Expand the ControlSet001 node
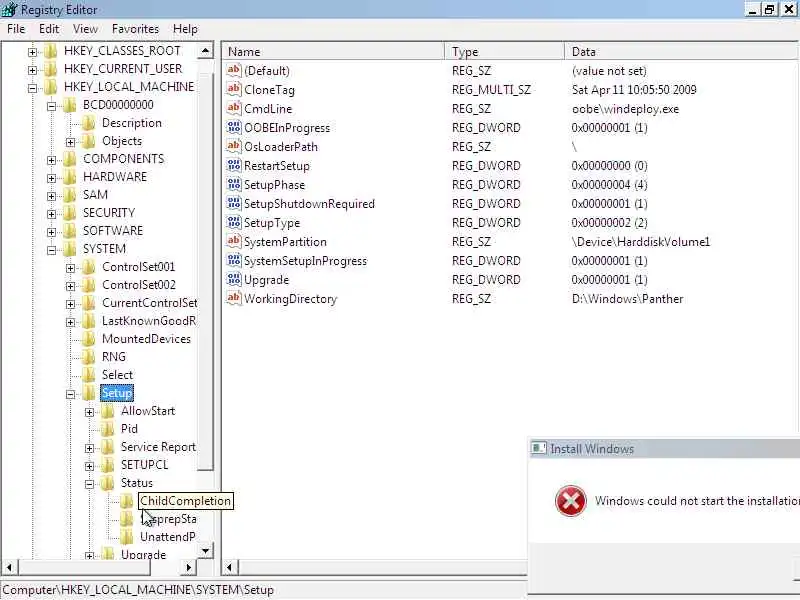This screenshot has width=800, height=600. 70,268
